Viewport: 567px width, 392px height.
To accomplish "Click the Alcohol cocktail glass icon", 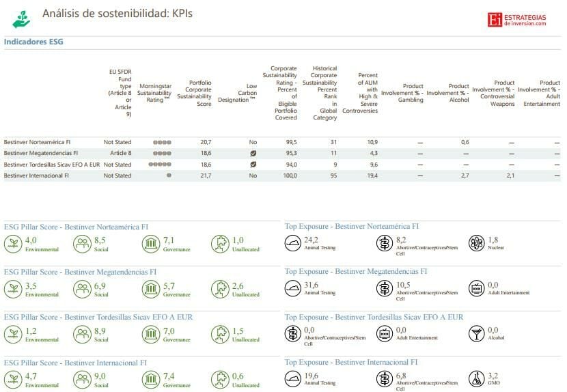I will pos(476,334).
